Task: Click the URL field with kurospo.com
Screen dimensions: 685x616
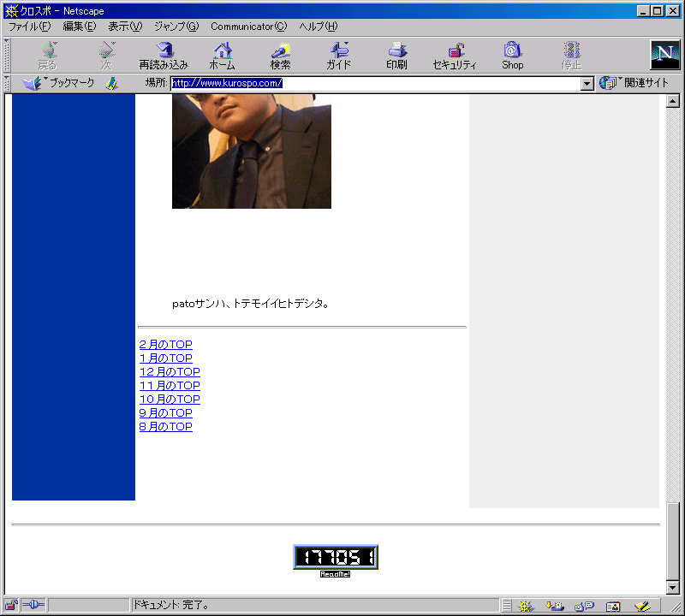Action: (x=375, y=83)
